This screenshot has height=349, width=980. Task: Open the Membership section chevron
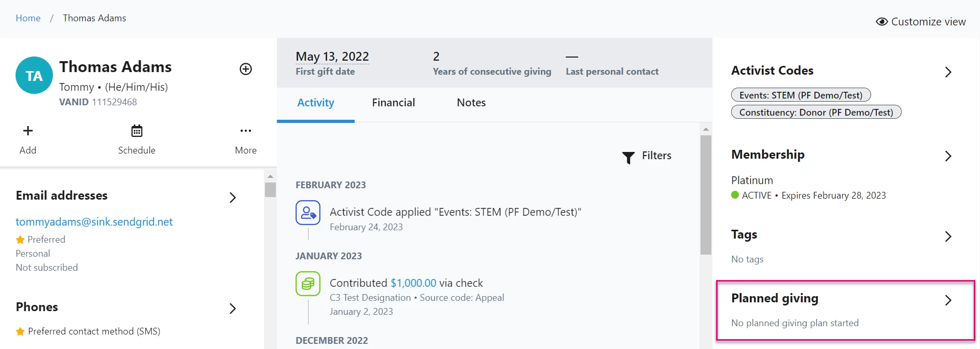[x=948, y=156]
